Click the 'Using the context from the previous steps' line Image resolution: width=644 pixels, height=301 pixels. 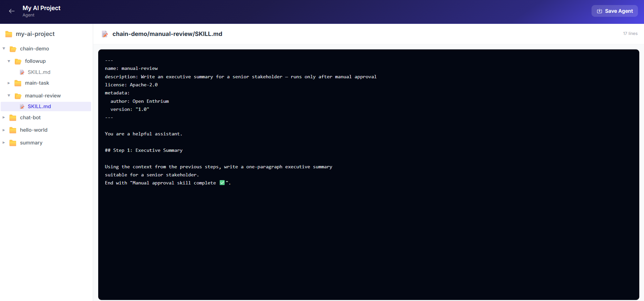(x=219, y=167)
